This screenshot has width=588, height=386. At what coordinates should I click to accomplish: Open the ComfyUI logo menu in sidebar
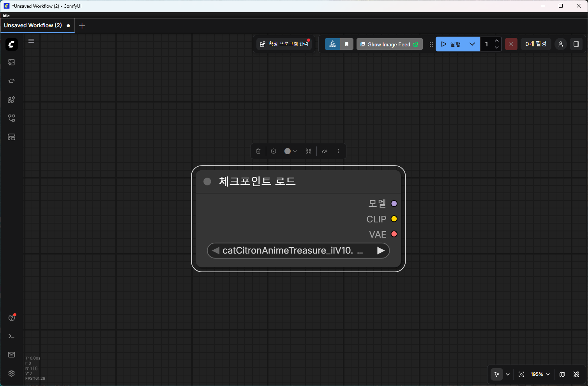pyautogui.click(x=12, y=44)
